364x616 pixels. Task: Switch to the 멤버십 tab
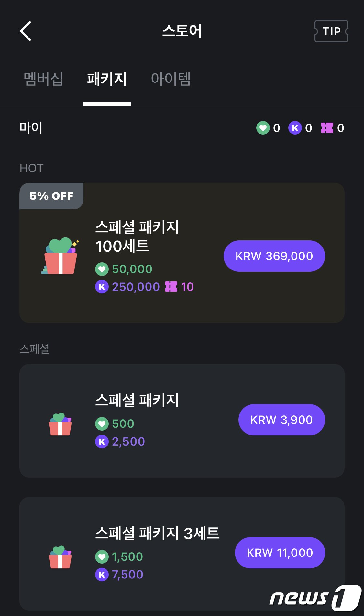click(43, 79)
